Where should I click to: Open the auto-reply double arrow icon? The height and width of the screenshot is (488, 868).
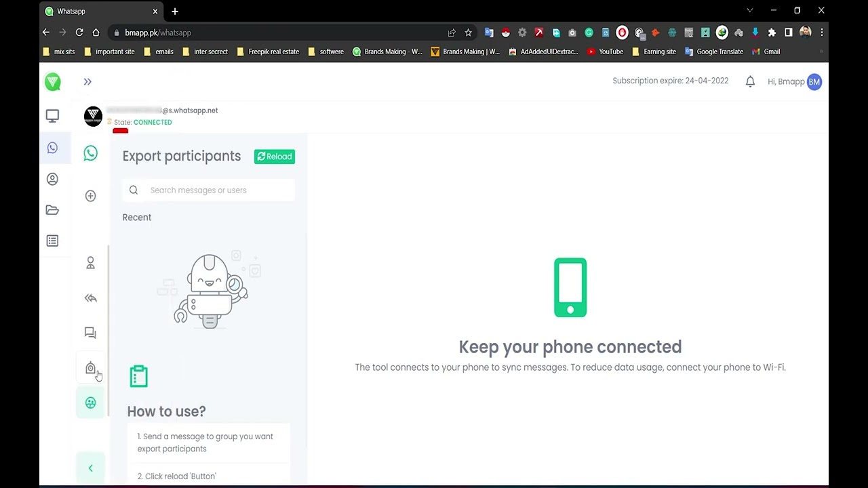pyautogui.click(x=90, y=298)
